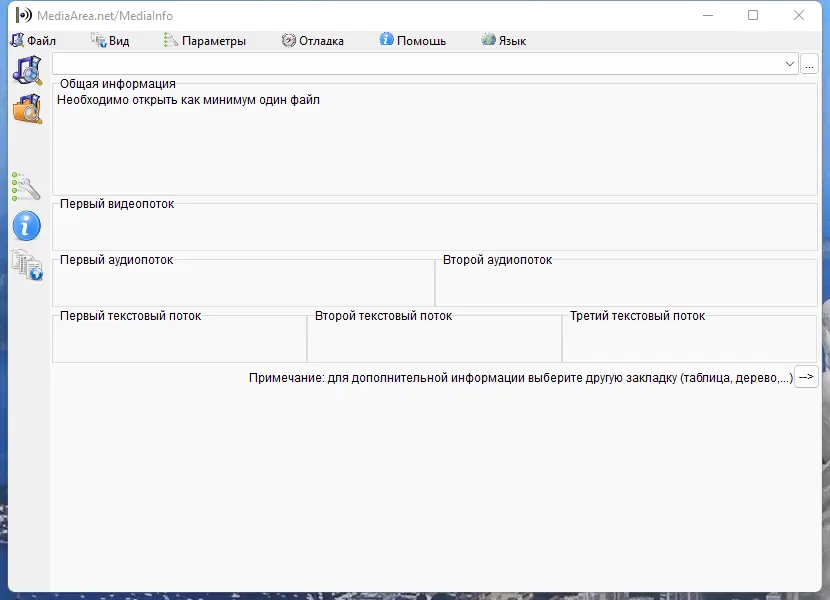This screenshot has height=600, width=830.
Task: Click the view/export documents sidebar icon
Action: click(x=27, y=265)
